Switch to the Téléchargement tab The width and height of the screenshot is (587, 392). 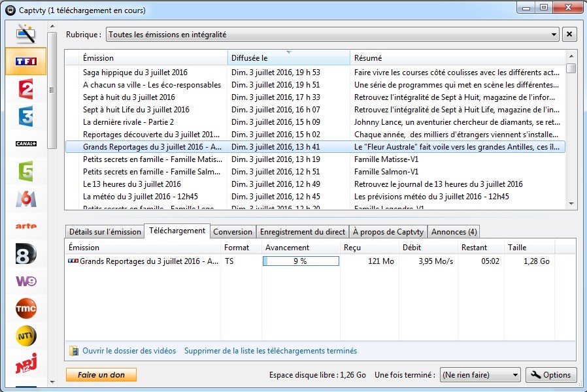[x=177, y=231]
